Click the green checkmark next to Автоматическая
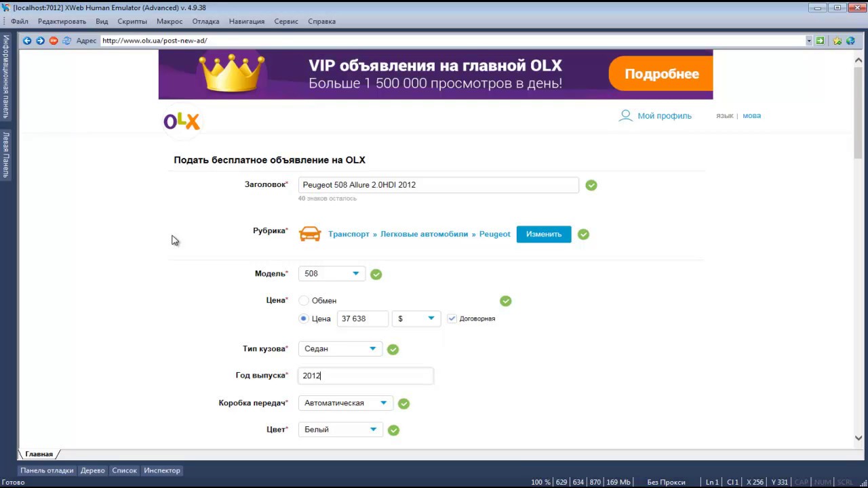This screenshot has width=868, height=488. pyautogui.click(x=403, y=404)
